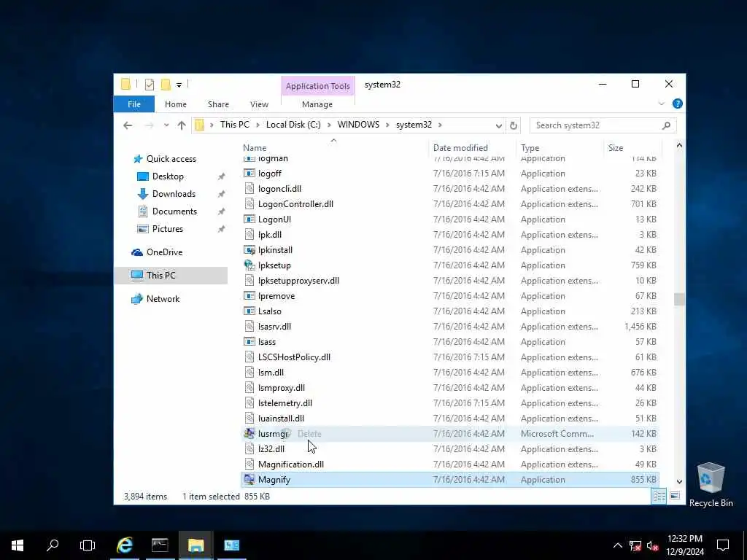Select the LogonController.dll file name

pos(295,204)
